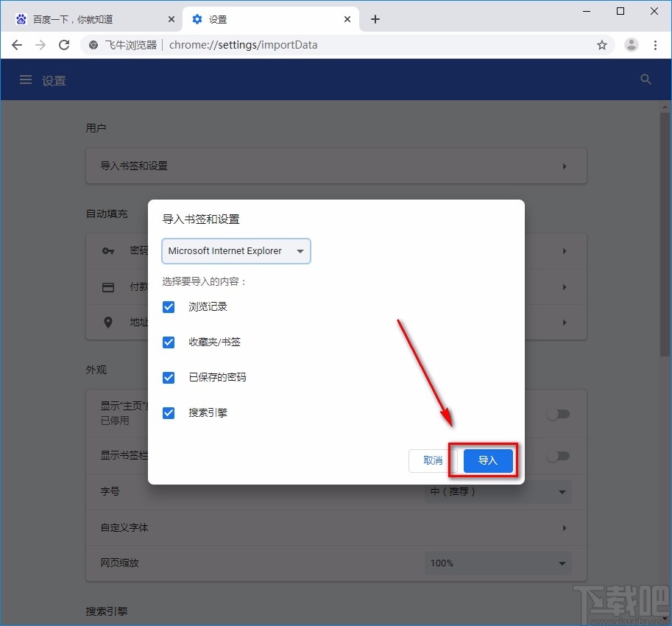Viewport: 672px width, 626px height.
Task: Uncheck the 已保存的密码 checkbox
Action: click(x=169, y=378)
